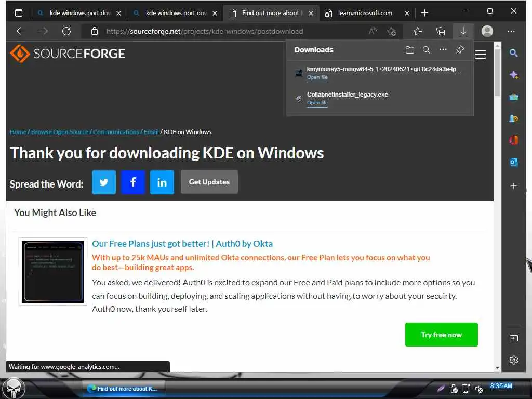The image size is (532, 399).
Task: Open Collections icon in toolbar
Action: pyautogui.click(x=441, y=31)
